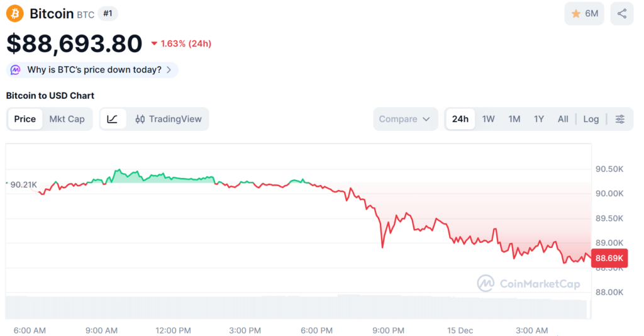This screenshot has height=336, width=644.
Task: Click the #1 rank badge
Action: [108, 13]
